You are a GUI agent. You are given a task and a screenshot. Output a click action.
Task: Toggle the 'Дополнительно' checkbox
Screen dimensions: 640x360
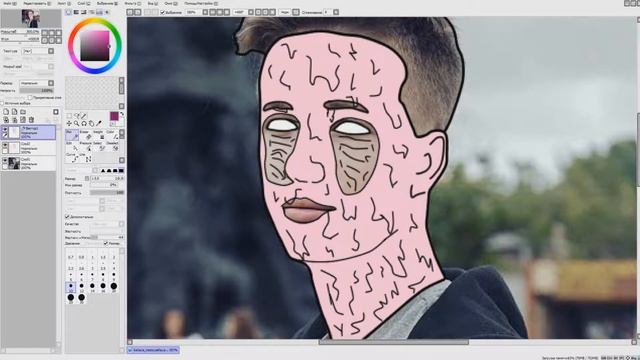pyautogui.click(x=67, y=217)
